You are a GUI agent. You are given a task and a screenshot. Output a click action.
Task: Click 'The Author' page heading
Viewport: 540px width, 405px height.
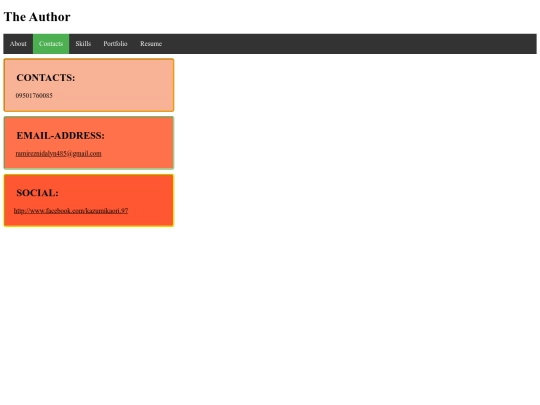click(x=37, y=17)
